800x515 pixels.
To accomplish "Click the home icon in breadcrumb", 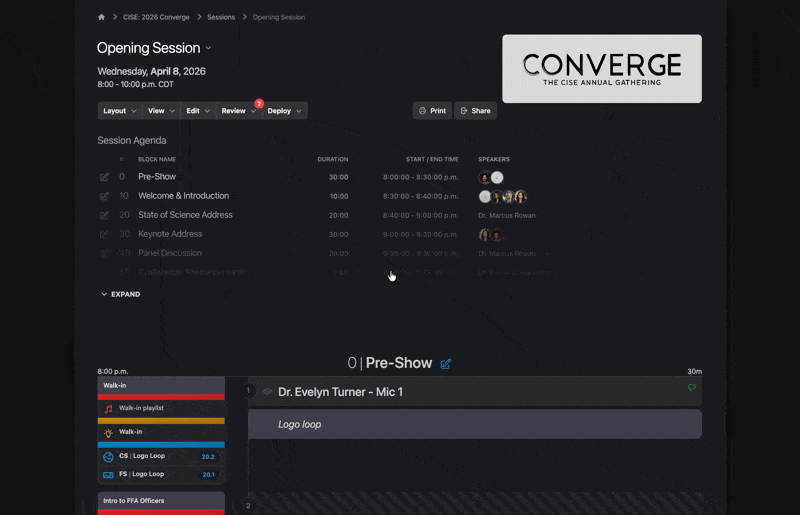I will click(102, 17).
